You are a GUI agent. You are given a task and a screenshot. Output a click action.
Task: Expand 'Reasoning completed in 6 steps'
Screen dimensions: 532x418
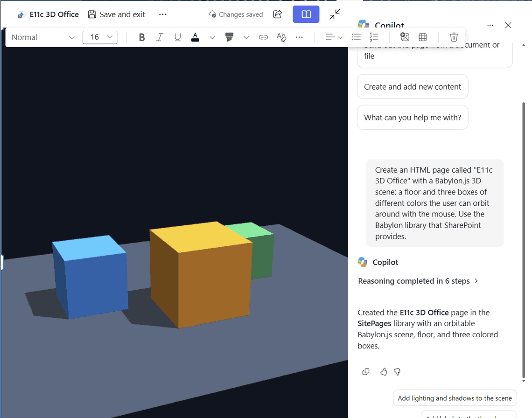coord(418,281)
